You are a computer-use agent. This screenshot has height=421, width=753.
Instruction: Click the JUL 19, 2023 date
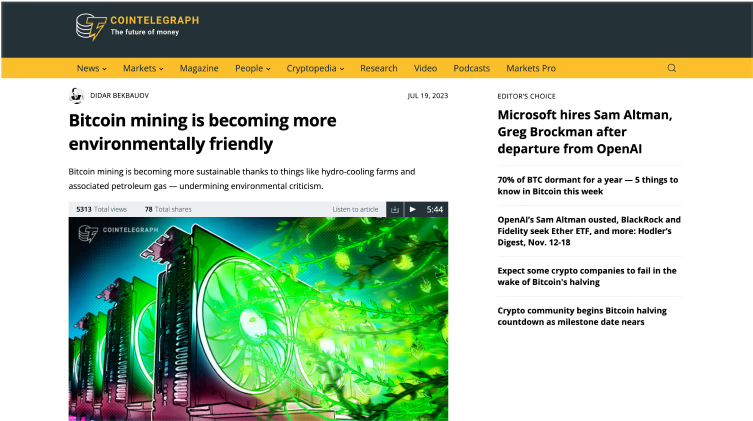[427, 96]
